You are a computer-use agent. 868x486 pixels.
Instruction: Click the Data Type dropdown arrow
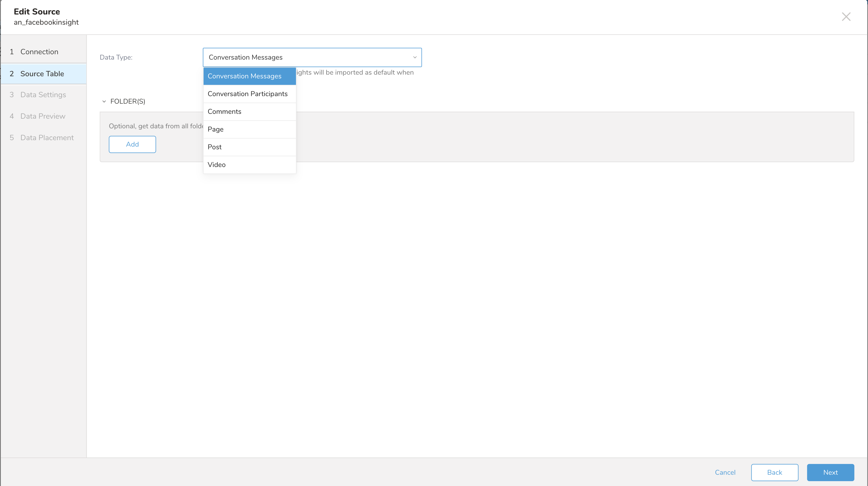coord(415,57)
